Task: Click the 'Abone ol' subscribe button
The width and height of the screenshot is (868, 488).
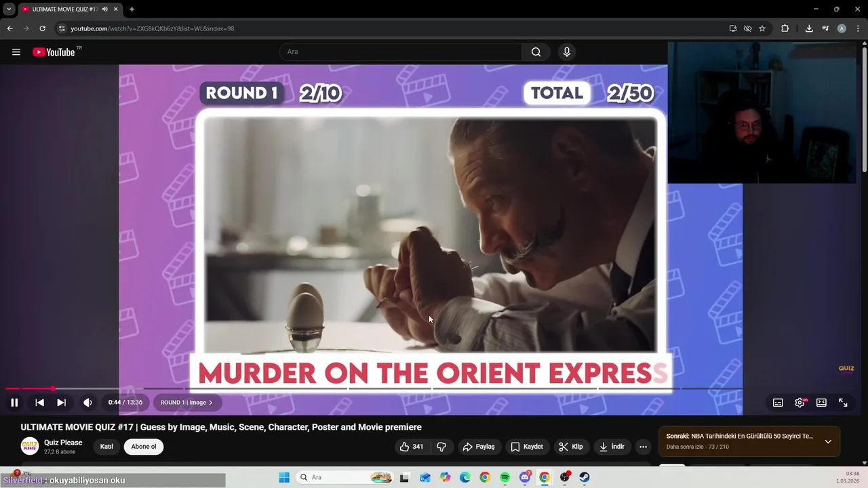Action: pyautogui.click(x=144, y=447)
